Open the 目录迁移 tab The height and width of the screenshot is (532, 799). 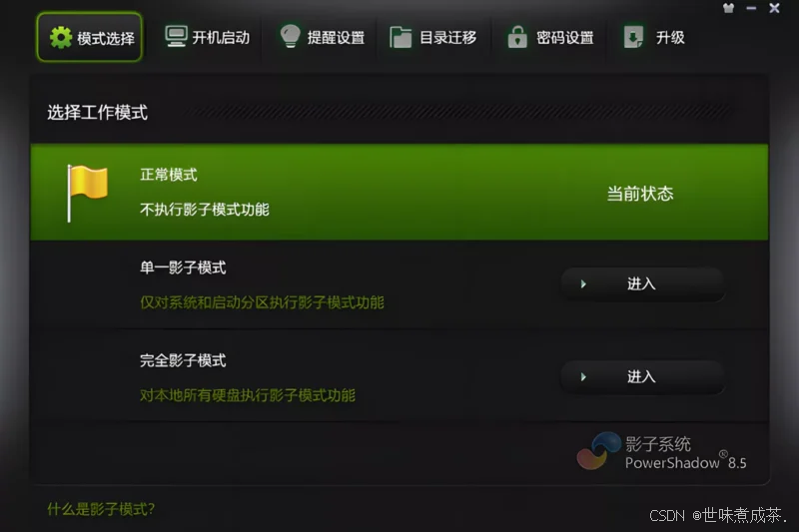click(433, 37)
